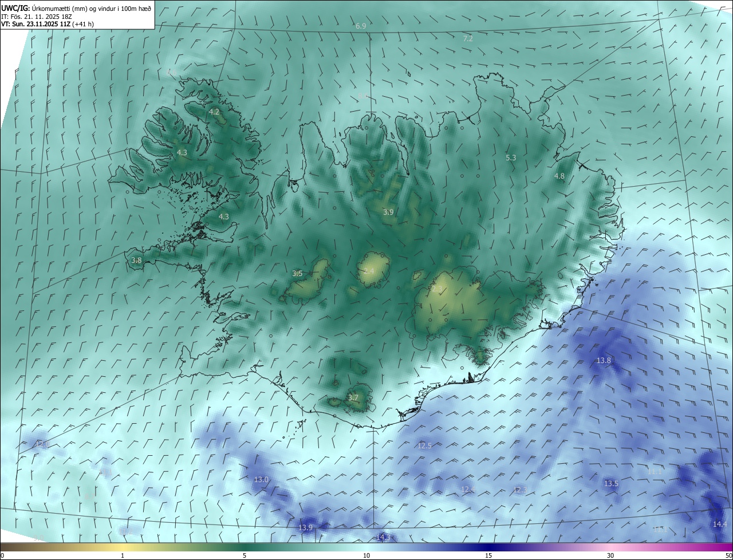Image resolution: width=733 pixels, height=560 pixels.
Task: Click the 3.8 value label on Snæfellsnes
Action: pos(136,261)
